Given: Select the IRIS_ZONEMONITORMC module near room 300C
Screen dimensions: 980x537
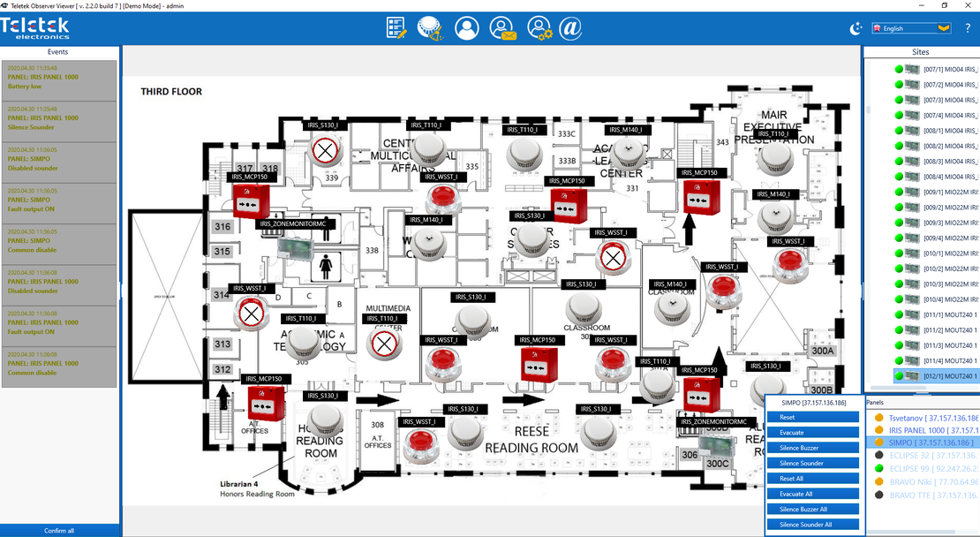Looking at the screenshot, I should coord(714,446).
